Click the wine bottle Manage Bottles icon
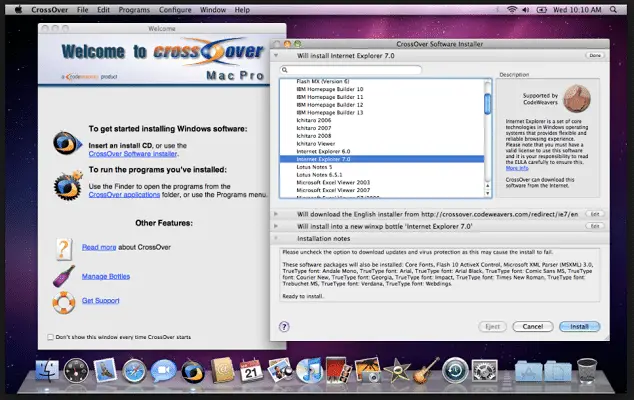The height and width of the screenshot is (400, 634). (x=64, y=276)
